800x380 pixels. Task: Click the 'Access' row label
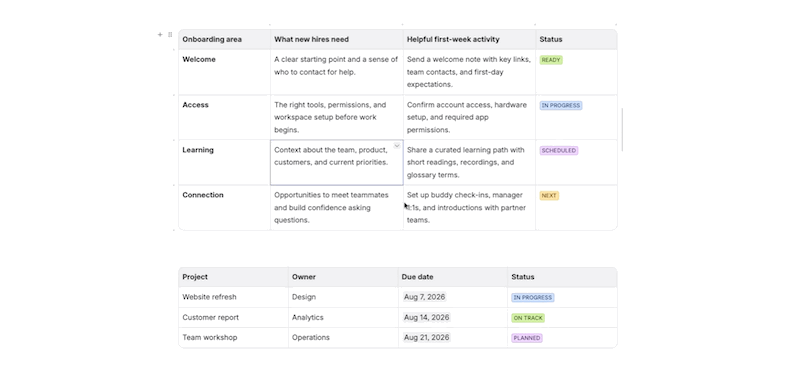(x=195, y=105)
